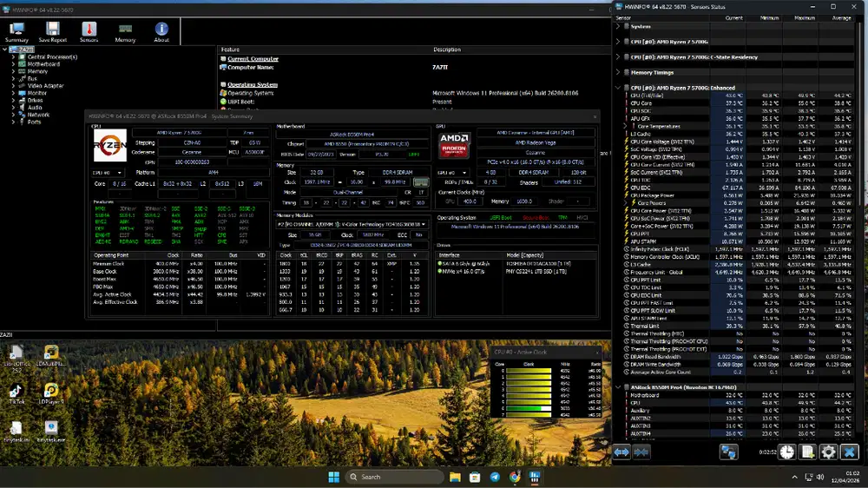Reset sensor timer with clock icon
The image size is (868, 488).
(x=786, y=452)
